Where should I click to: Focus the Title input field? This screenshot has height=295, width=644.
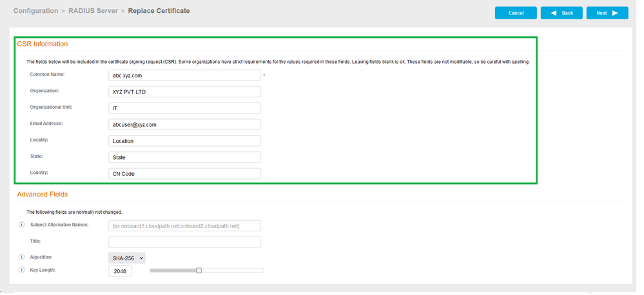[x=184, y=242]
